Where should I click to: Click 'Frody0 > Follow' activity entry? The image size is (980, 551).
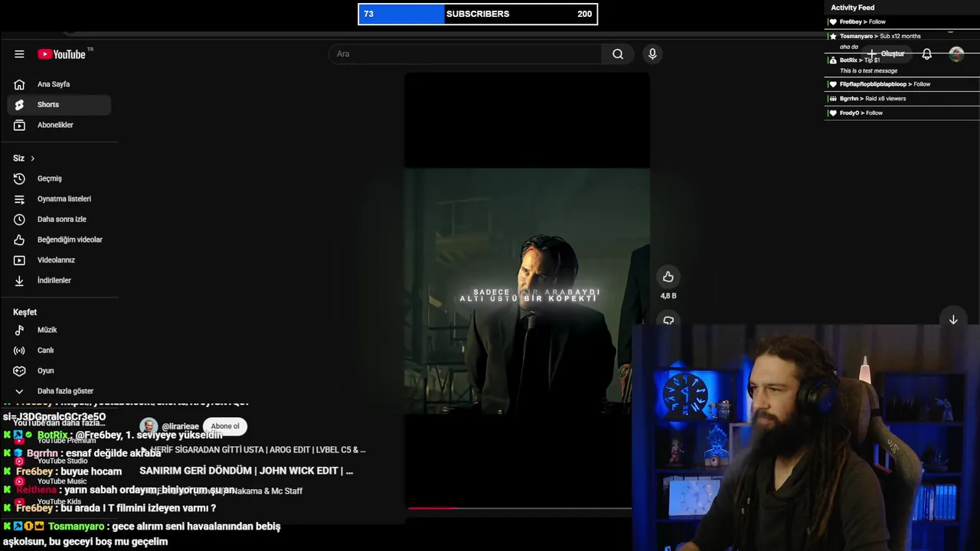pos(902,113)
